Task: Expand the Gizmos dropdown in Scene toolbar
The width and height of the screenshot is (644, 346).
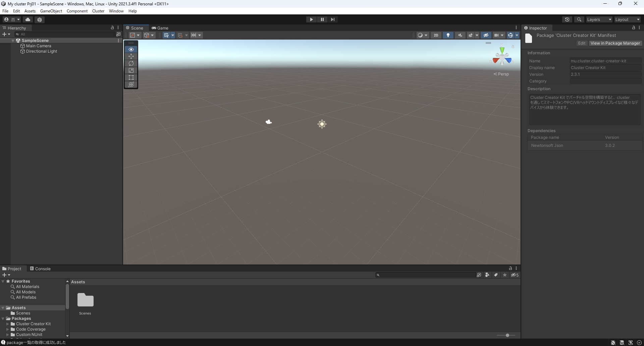Action: coord(517,35)
